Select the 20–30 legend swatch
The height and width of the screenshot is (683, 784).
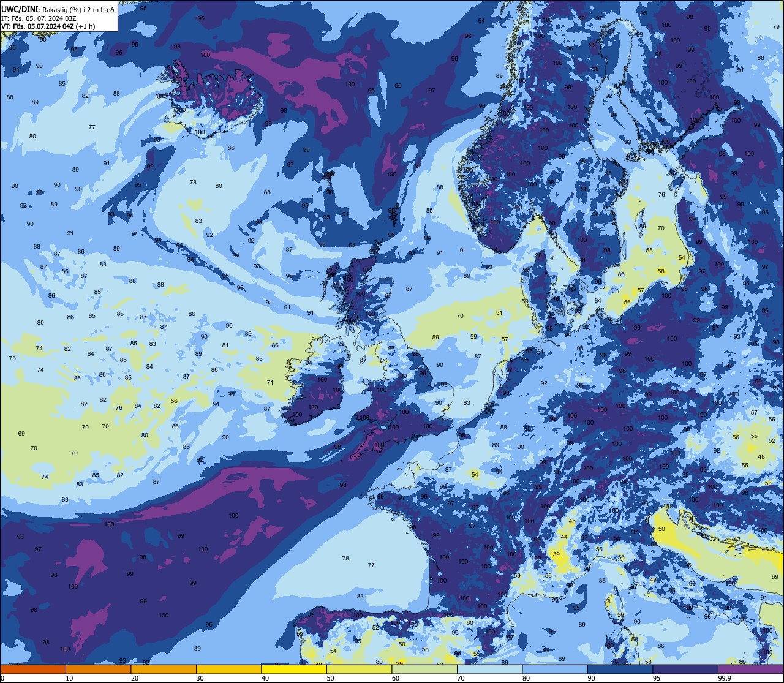164,670
